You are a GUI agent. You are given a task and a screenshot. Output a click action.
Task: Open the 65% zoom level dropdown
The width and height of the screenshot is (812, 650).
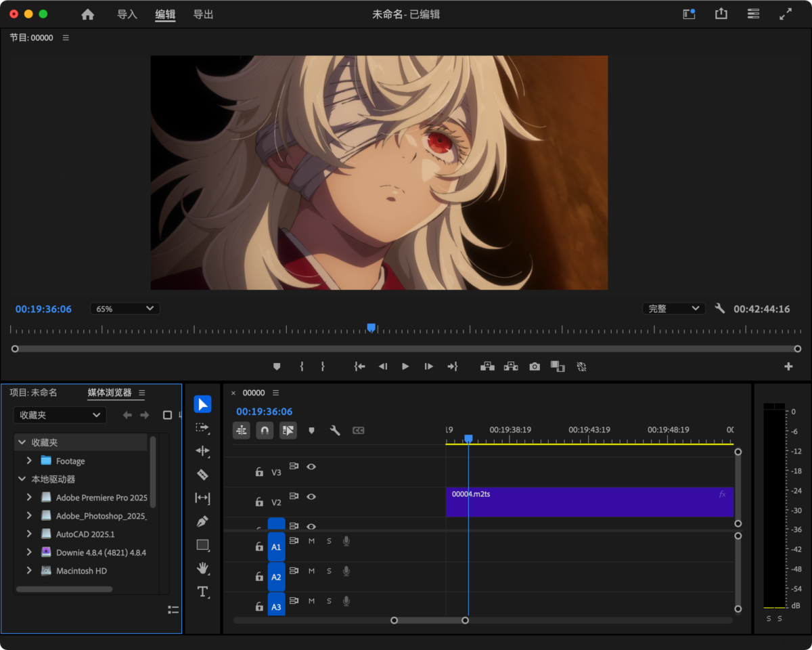point(125,309)
